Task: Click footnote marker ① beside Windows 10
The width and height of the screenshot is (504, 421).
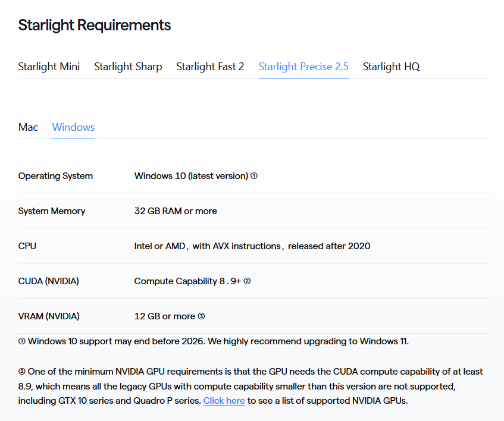Action: (x=254, y=176)
